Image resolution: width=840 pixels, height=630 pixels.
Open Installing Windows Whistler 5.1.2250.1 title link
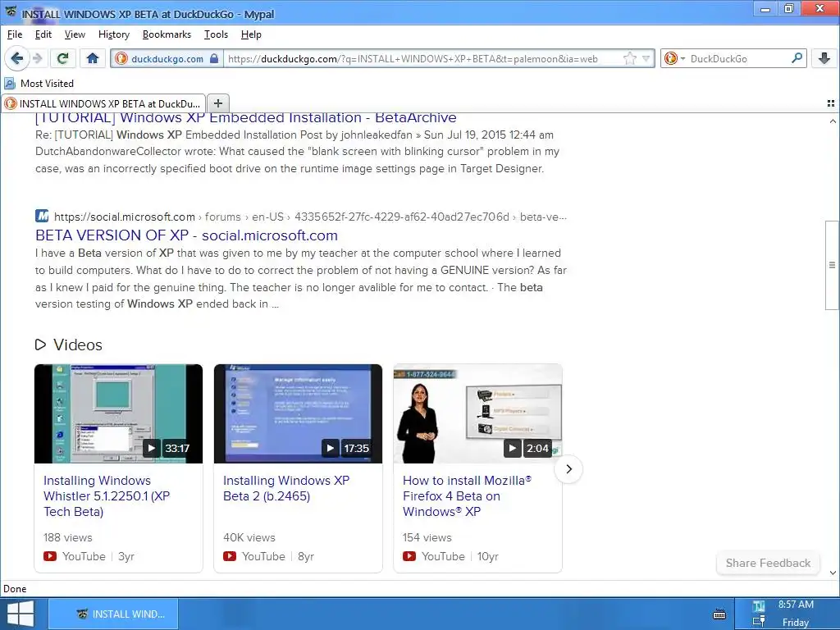(107, 496)
